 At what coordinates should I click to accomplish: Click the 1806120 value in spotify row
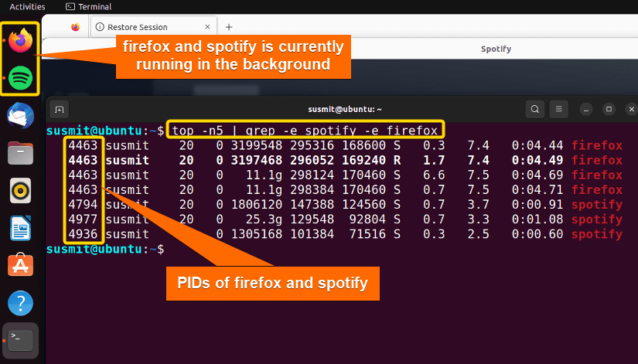pyautogui.click(x=256, y=204)
